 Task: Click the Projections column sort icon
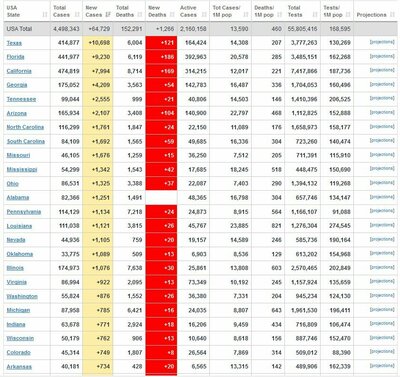click(x=392, y=15)
